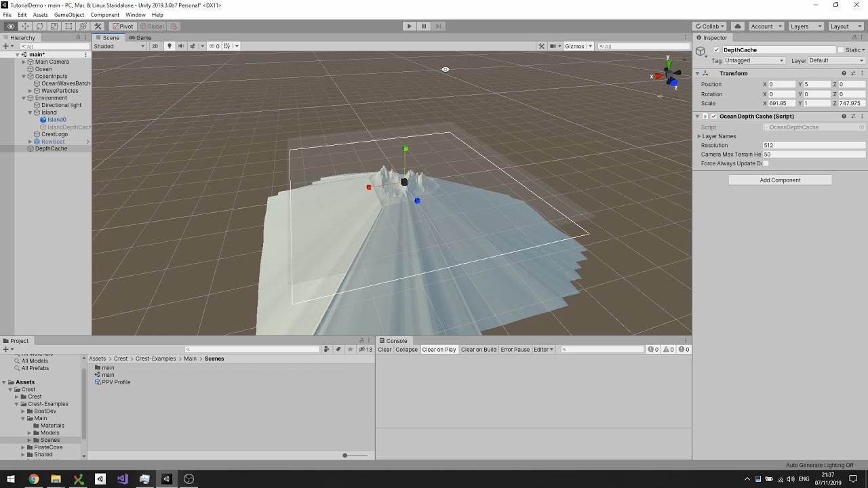Toggle the DepthCache object active checkbox
This screenshot has width=868, height=488.
pyautogui.click(x=715, y=50)
